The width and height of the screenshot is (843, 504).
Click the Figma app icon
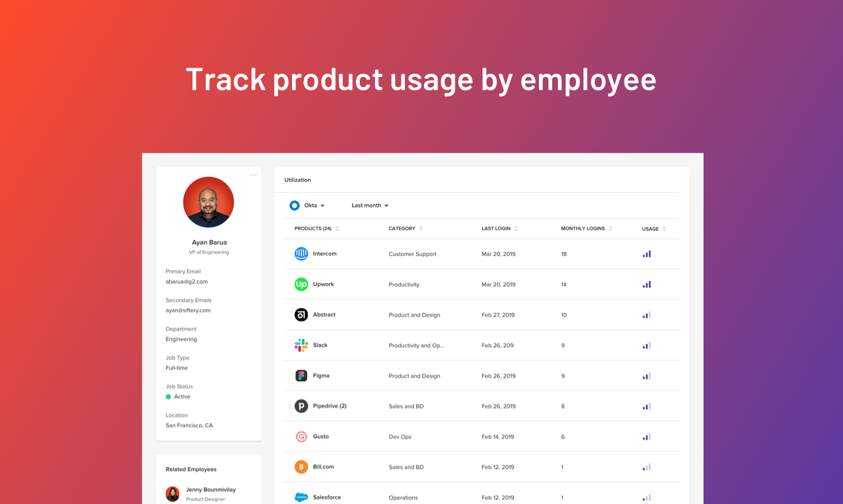coord(301,376)
